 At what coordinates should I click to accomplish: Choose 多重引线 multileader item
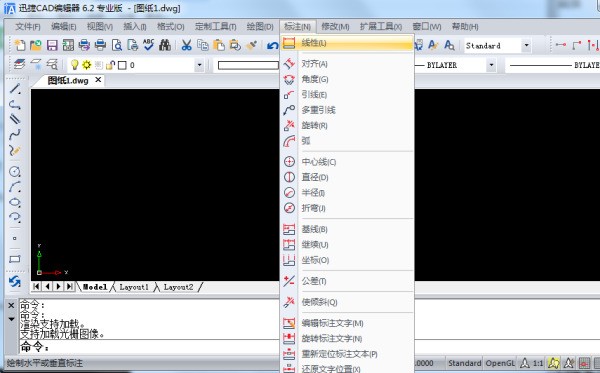(347, 110)
